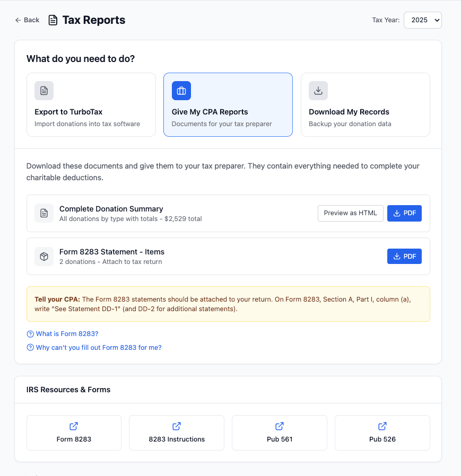Click the Tax Reports document icon
The width and height of the screenshot is (461, 476).
(53, 20)
